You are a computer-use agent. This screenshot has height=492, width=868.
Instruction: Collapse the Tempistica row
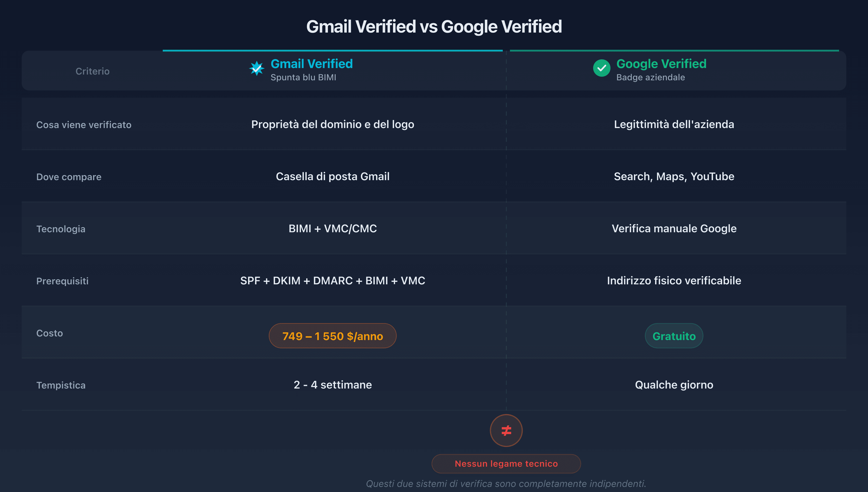[x=61, y=385]
